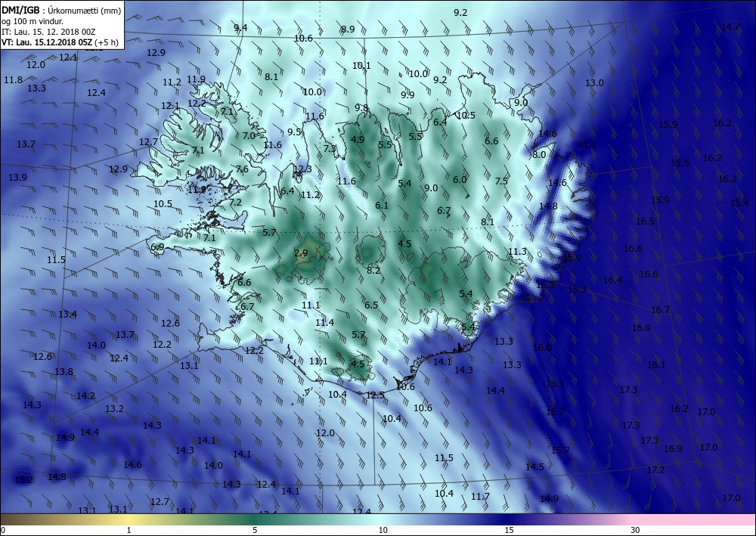Click the map value 8.2

click(373, 271)
